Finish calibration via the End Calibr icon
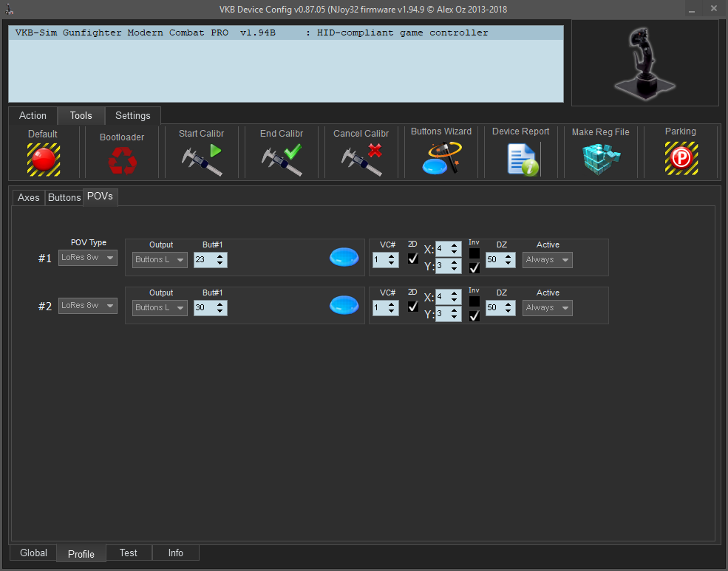728x571 pixels. (282, 160)
